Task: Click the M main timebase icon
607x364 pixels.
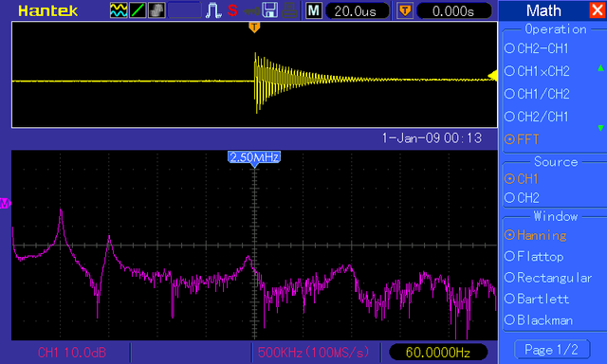Action: 314,10
